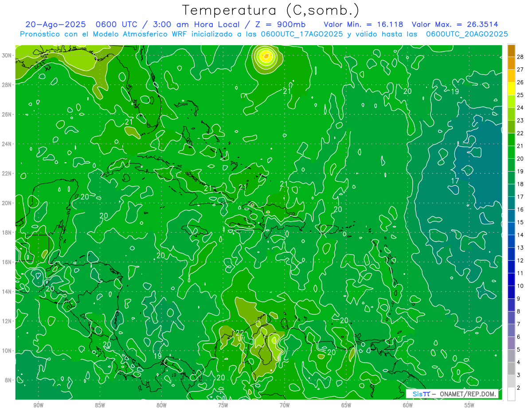Screen dimensions: 532x411
Task: Pick the purple swatch between 5 and 6
Action: click(x=511, y=343)
